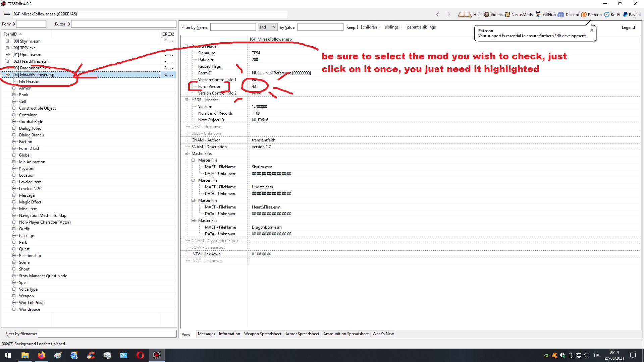This screenshot has width=644, height=362.
Task: Focus the Filter by Name field
Action: pos(233,27)
